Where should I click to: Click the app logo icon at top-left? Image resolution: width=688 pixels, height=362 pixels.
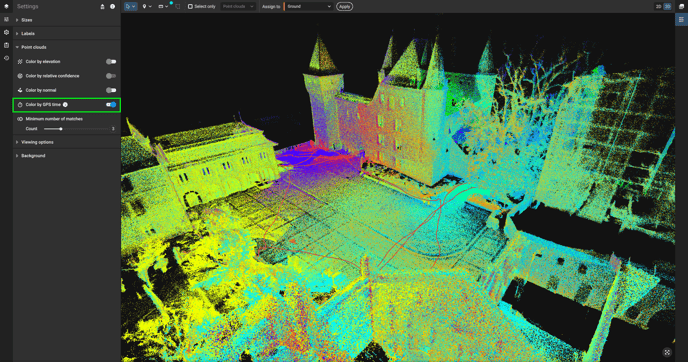tap(6, 7)
